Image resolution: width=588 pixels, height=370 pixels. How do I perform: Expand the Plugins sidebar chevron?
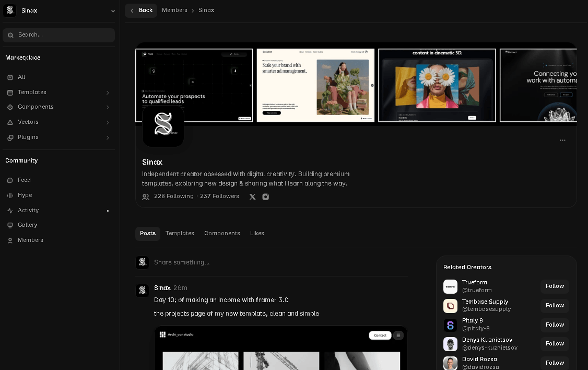(x=108, y=137)
